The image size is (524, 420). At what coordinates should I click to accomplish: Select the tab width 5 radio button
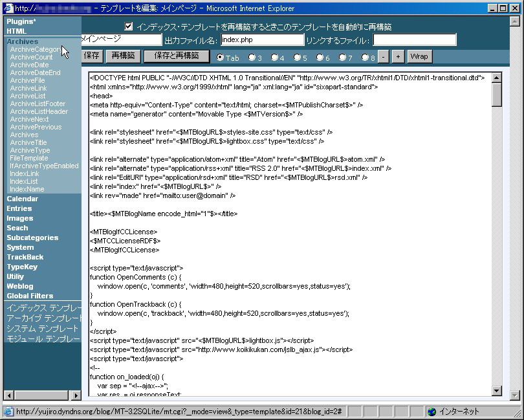point(297,57)
